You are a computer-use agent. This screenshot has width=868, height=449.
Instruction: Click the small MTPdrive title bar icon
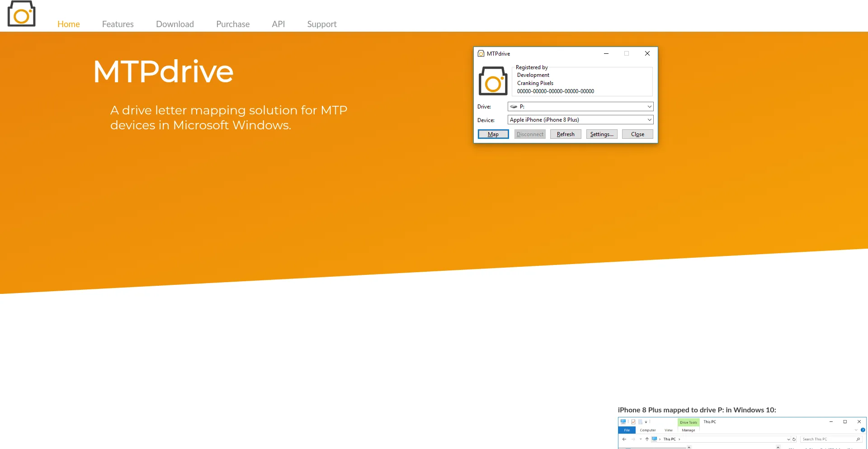[x=481, y=53]
